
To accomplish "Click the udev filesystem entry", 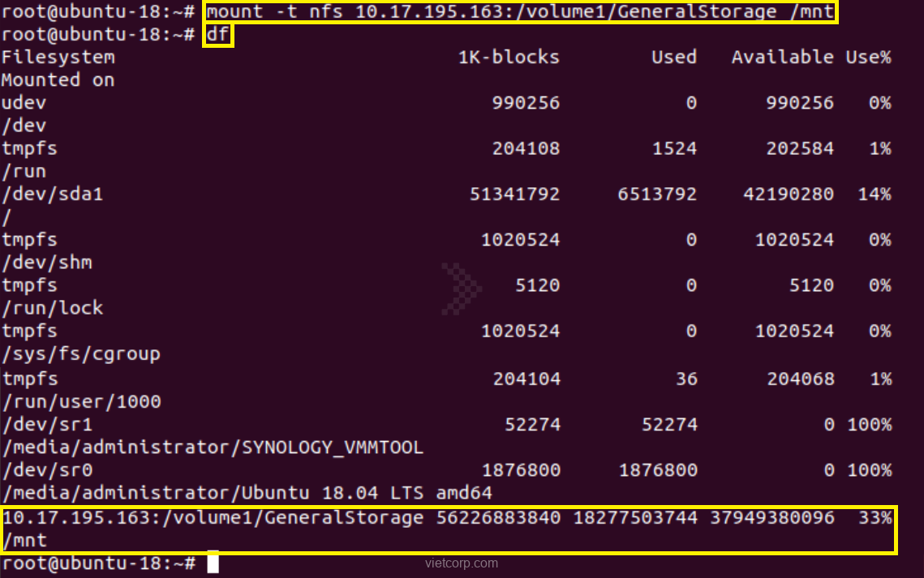I will 24,103.
